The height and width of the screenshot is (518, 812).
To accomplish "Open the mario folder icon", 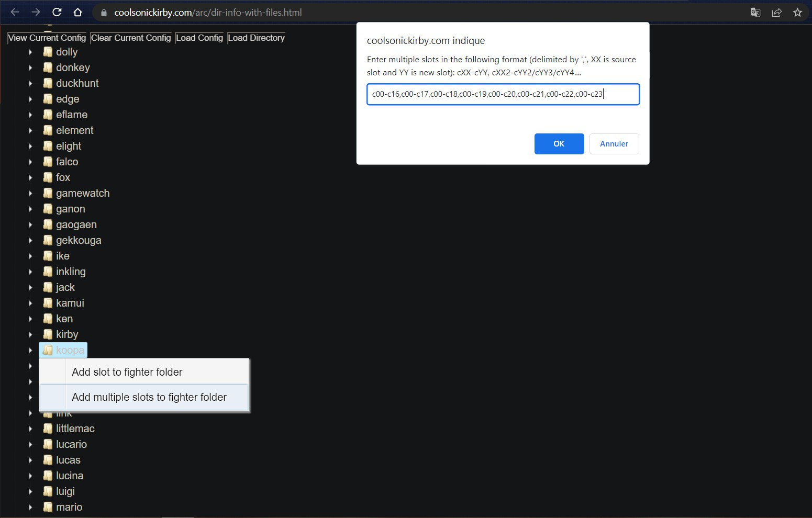I will 47,507.
